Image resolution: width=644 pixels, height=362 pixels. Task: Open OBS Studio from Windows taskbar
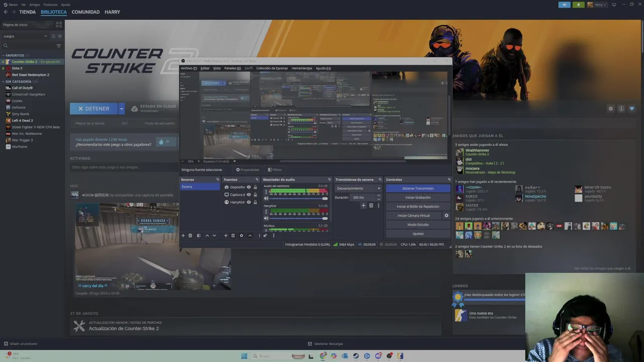click(x=389, y=356)
